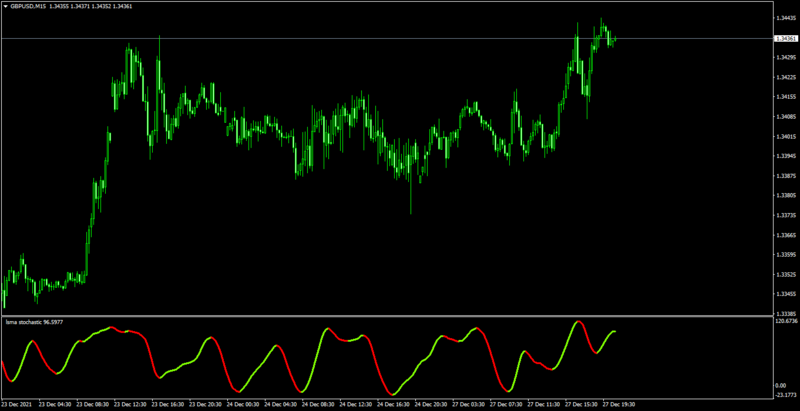The width and height of the screenshot is (800, 411).
Task: Click the 1.33455 price axis label
Action: coord(786,294)
